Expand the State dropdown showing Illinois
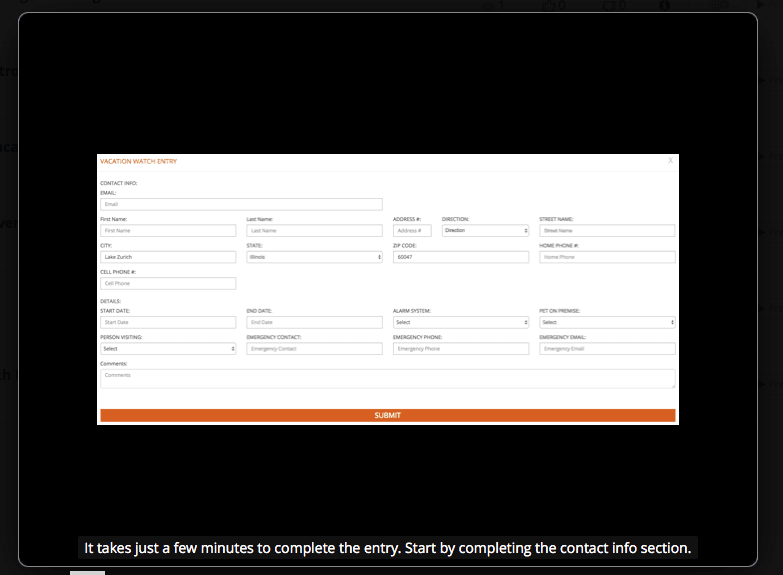Screen dimensions: 783x575 314,257
